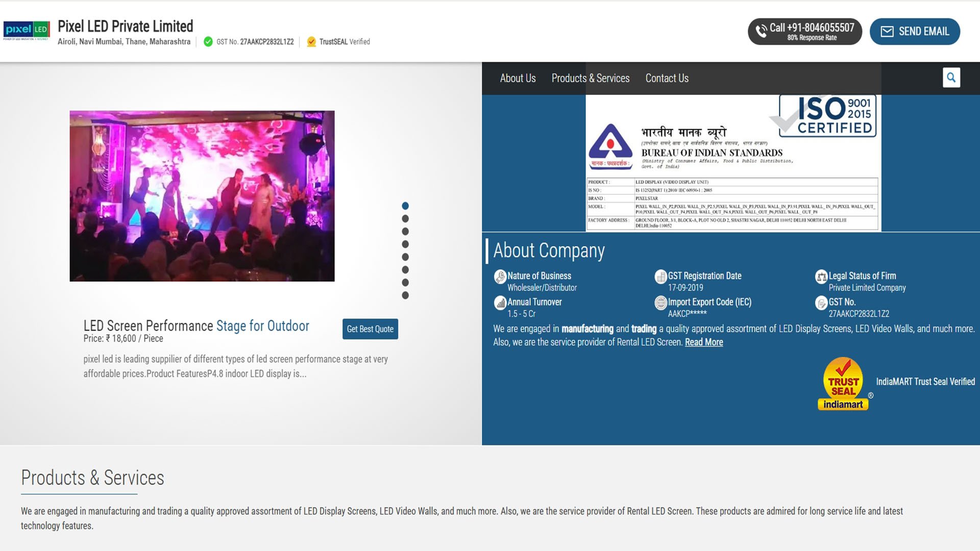Open the Read More link
This screenshot has height=551, width=980.
[704, 342]
